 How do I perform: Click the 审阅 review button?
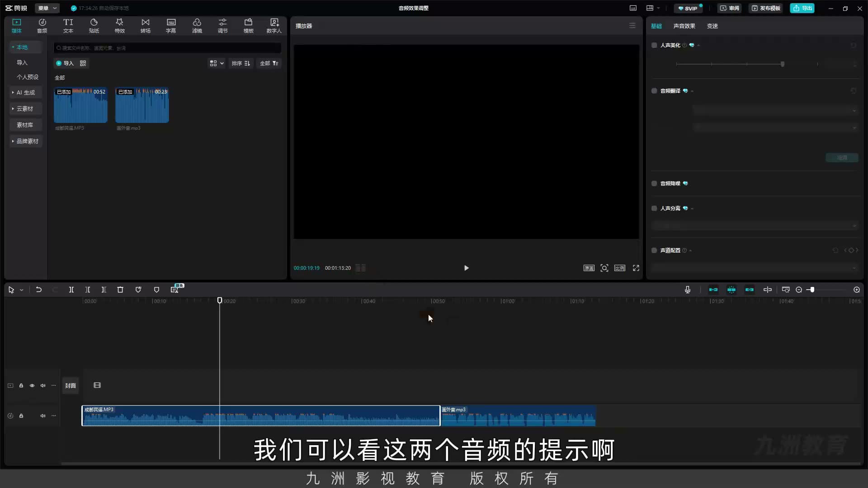point(729,8)
